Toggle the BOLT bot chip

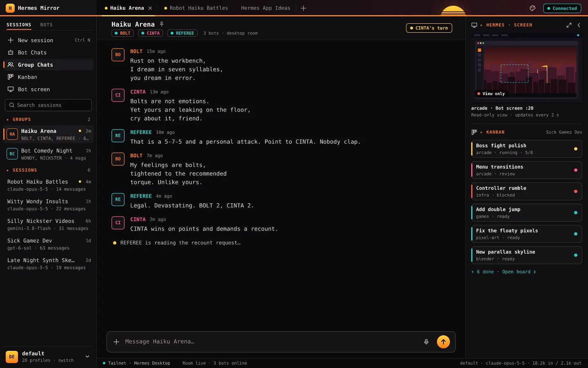pyautogui.click(x=123, y=33)
